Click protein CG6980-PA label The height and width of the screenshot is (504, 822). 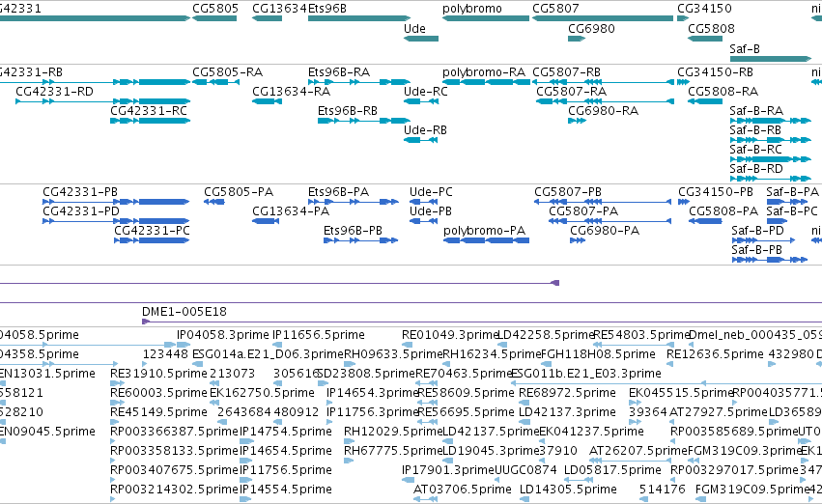pyautogui.click(x=605, y=231)
